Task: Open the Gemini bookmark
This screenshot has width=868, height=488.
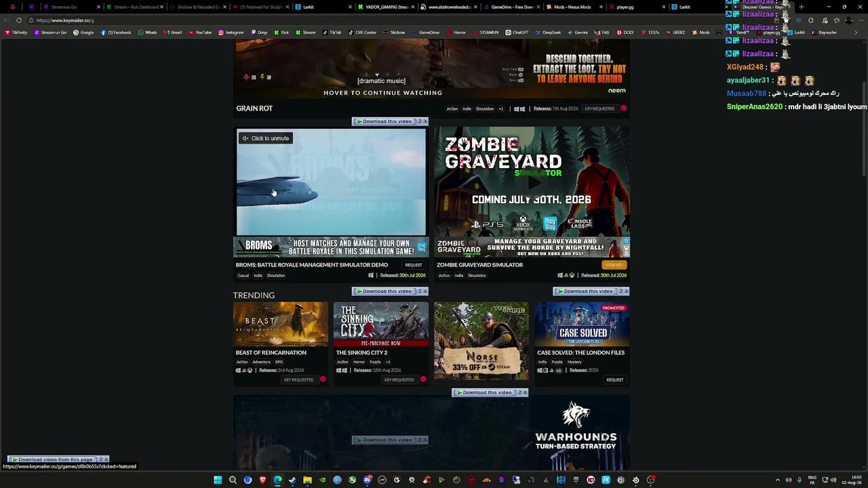Action: [x=577, y=33]
